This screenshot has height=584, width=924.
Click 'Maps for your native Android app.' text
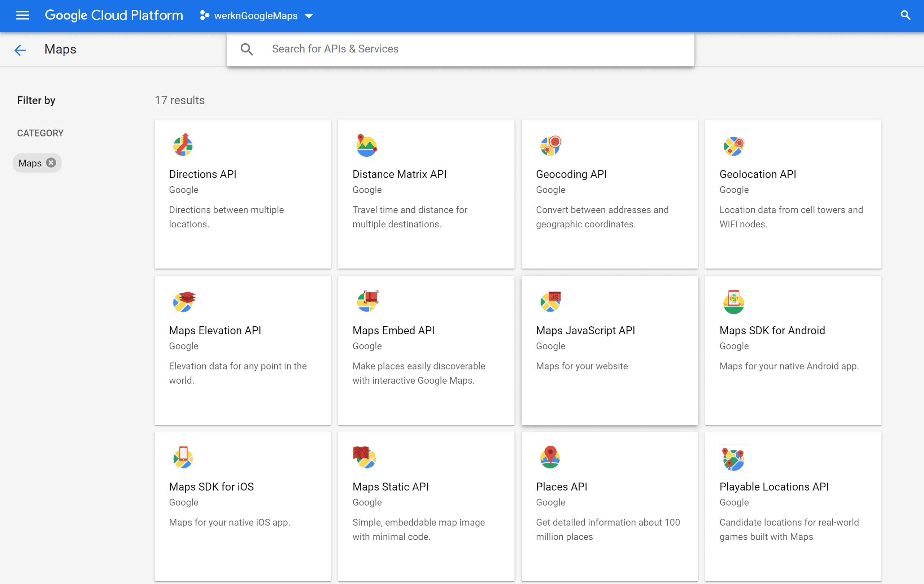point(789,366)
